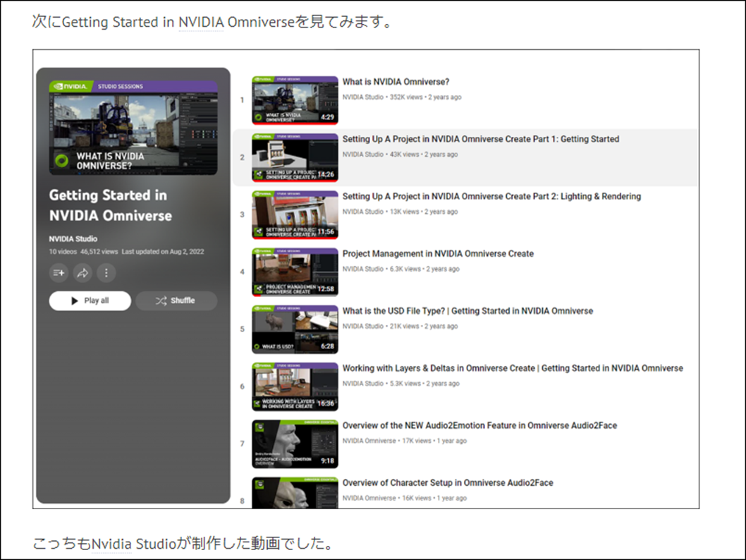The height and width of the screenshot is (560, 746).
Task: Open thumbnail of Working with Layers video
Action: pos(295,386)
